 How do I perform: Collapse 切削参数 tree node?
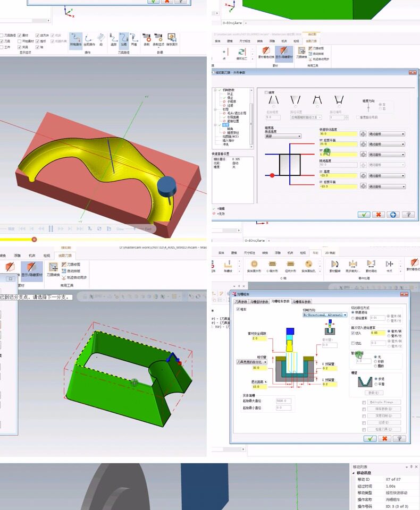(x=215, y=90)
